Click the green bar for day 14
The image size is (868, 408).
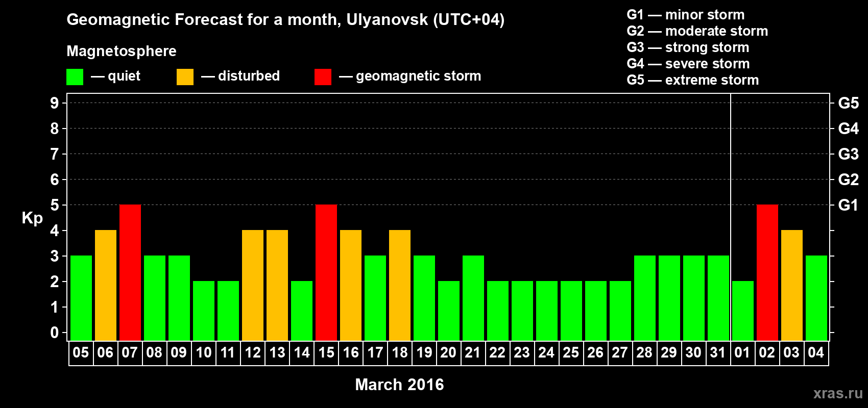pyautogui.click(x=302, y=311)
